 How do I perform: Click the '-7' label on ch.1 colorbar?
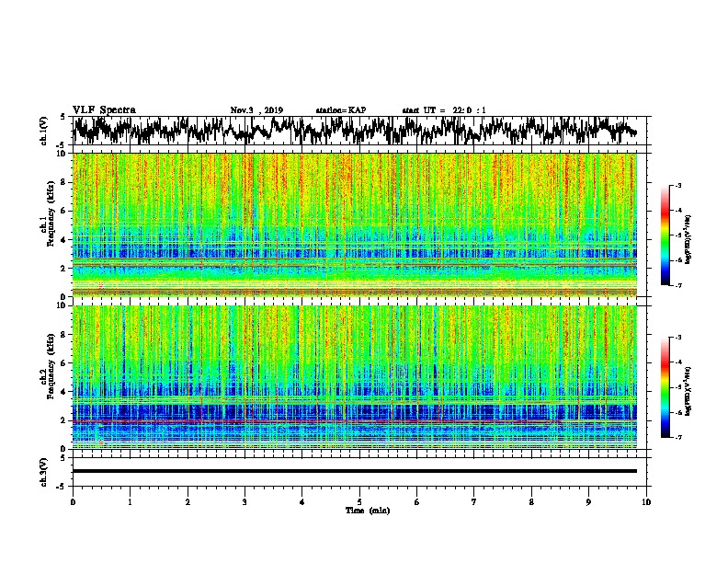pos(677,285)
